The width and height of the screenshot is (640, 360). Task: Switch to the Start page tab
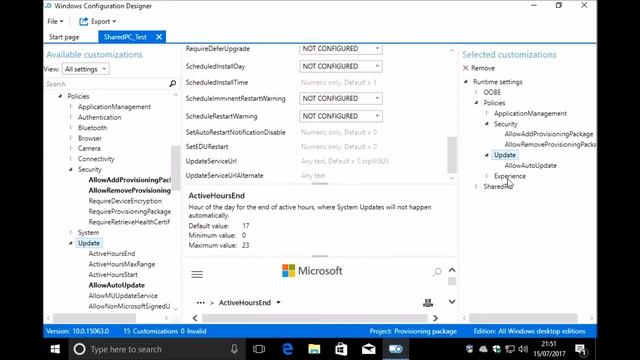point(64,37)
